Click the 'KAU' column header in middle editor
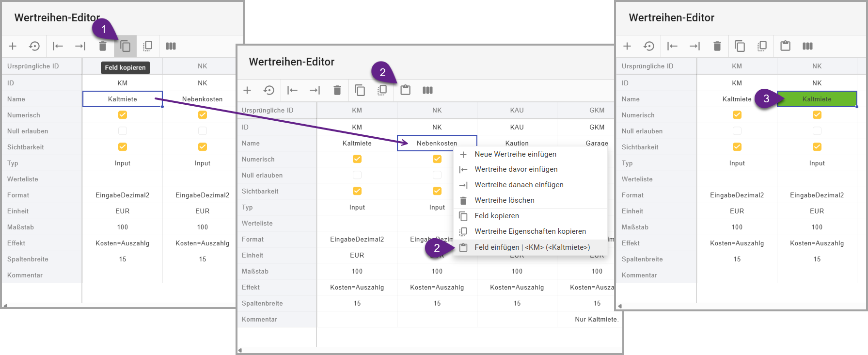This screenshot has height=355, width=868. pyautogui.click(x=517, y=110)
